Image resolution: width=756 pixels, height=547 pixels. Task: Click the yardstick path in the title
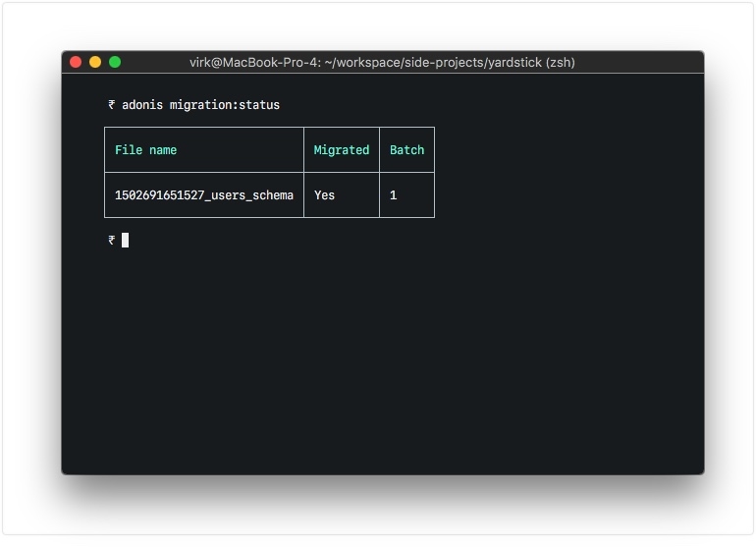pos(501,62)
